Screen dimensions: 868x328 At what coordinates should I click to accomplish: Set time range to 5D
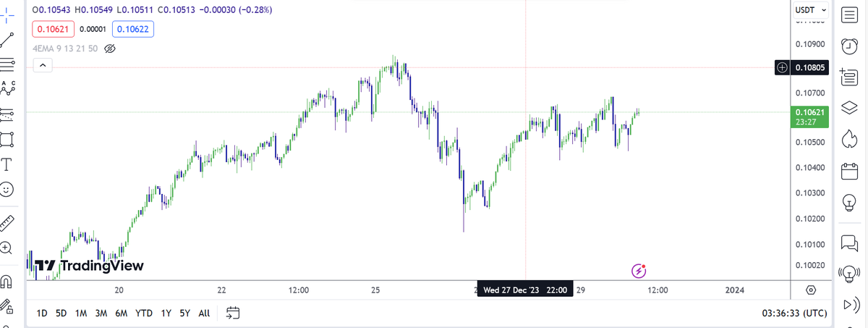(x=61, y=314)
